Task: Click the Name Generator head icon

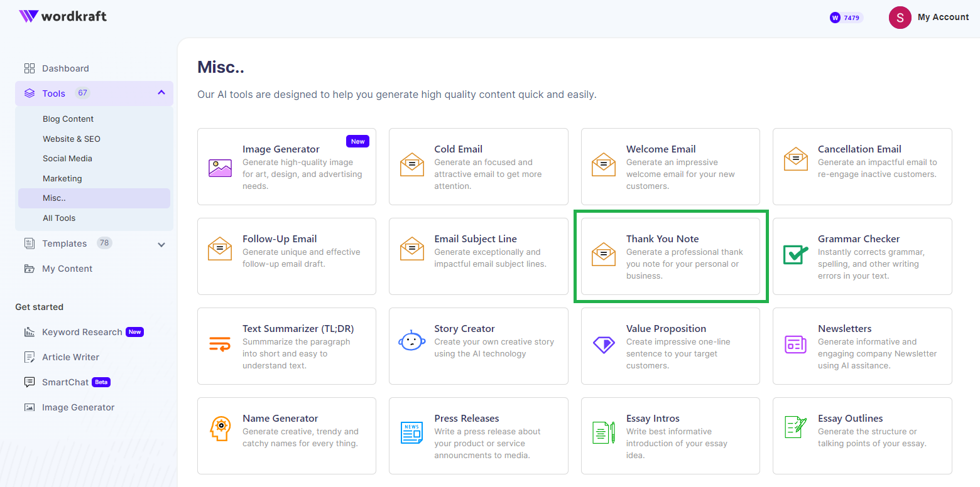Action: pyautogui.click(x=220, y=429)
